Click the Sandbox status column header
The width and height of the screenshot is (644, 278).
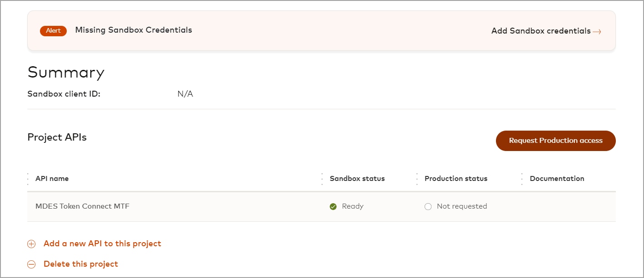357,179
